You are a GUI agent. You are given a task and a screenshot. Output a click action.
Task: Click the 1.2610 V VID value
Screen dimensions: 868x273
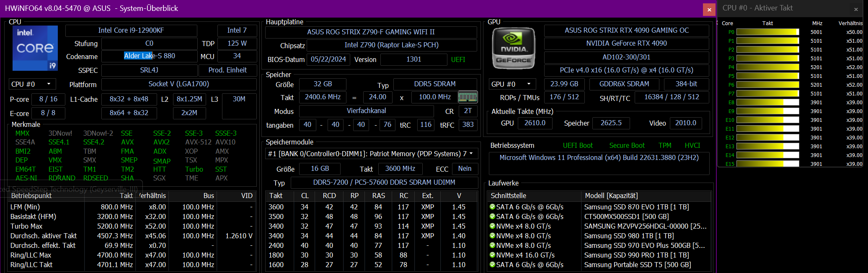point(239,236)
